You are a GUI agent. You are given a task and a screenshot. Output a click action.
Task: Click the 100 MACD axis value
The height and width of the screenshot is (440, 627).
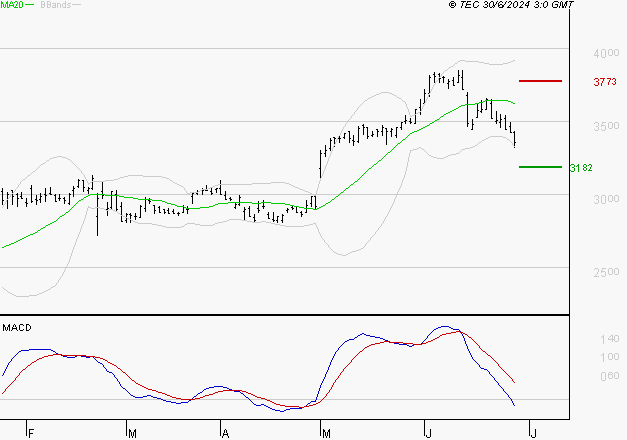(609, 357)
